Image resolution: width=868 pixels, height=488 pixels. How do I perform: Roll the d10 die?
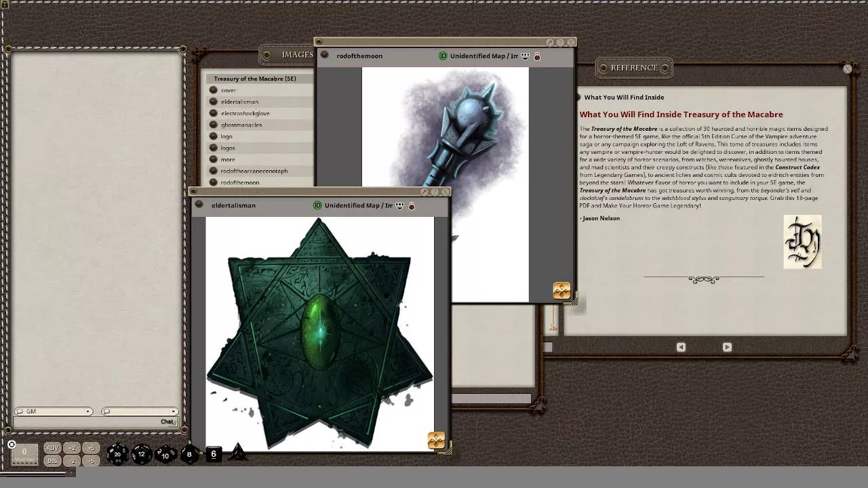point(165,455)
